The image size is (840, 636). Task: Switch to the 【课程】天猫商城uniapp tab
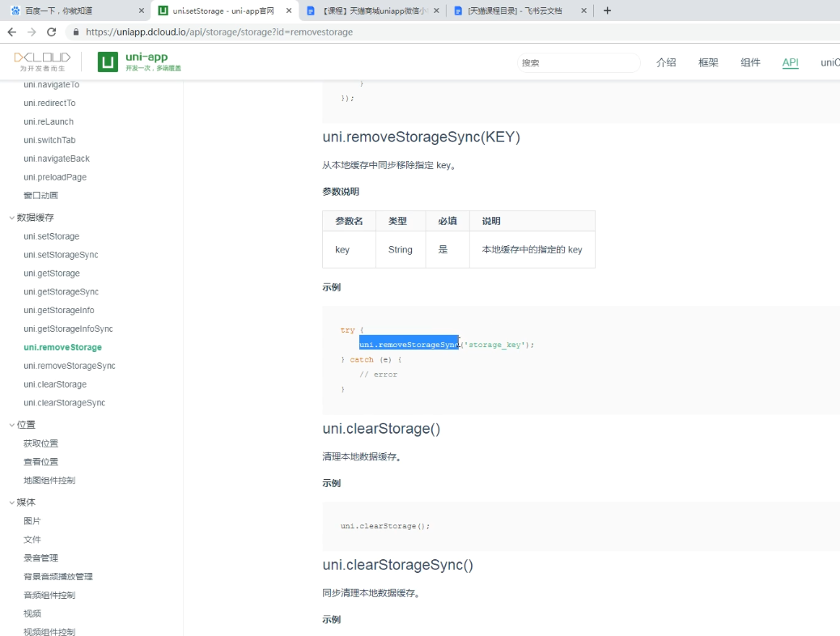coord(372,11)
